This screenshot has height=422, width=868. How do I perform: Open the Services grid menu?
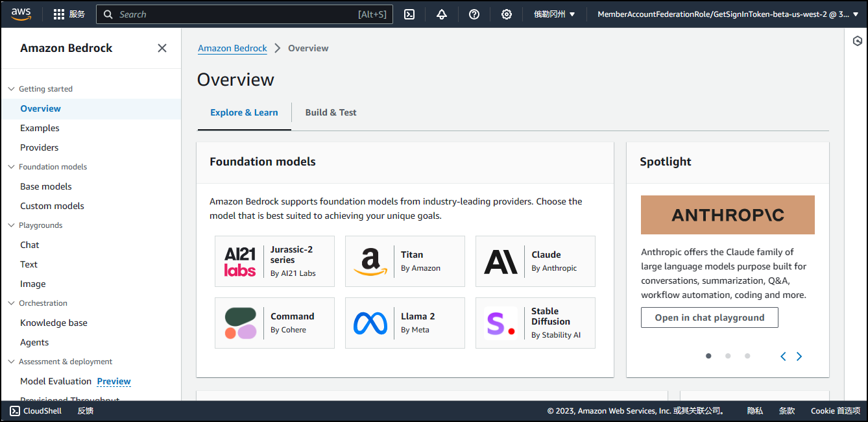click(68, 14)
